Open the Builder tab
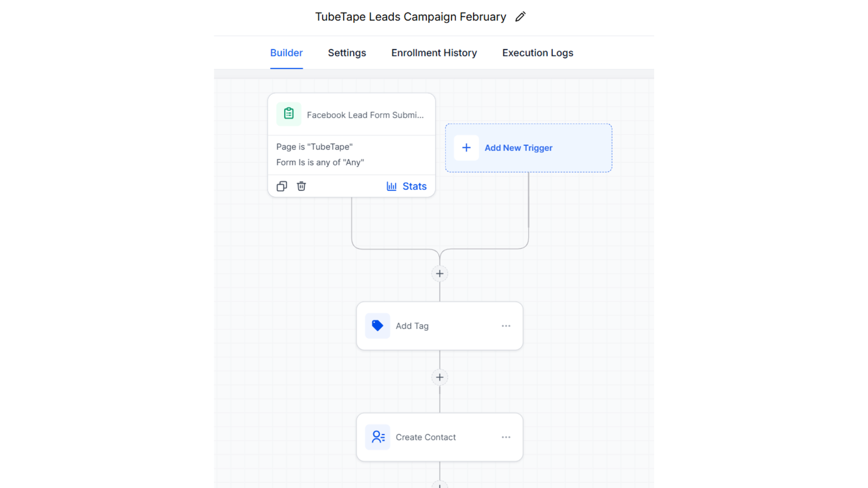This screenshot has width=868, height=488. [286, 53]
